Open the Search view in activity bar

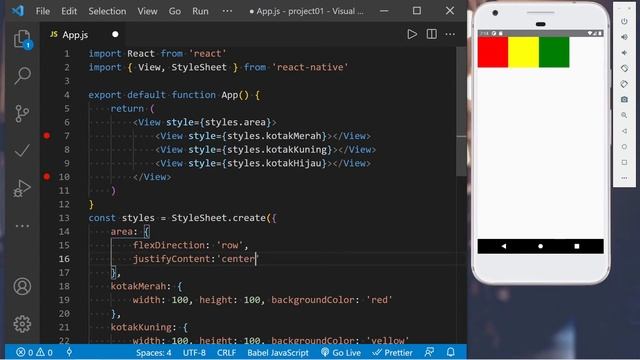point(22,76)
